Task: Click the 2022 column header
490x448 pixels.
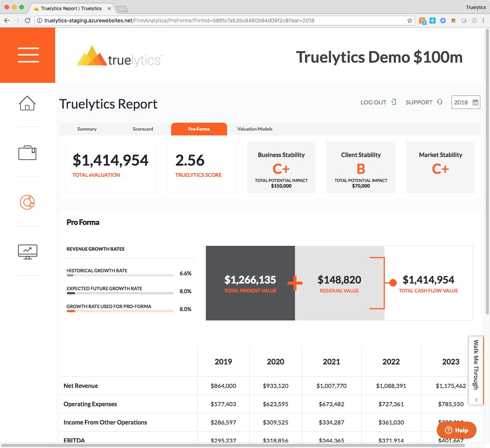Action: pos(391,361)
